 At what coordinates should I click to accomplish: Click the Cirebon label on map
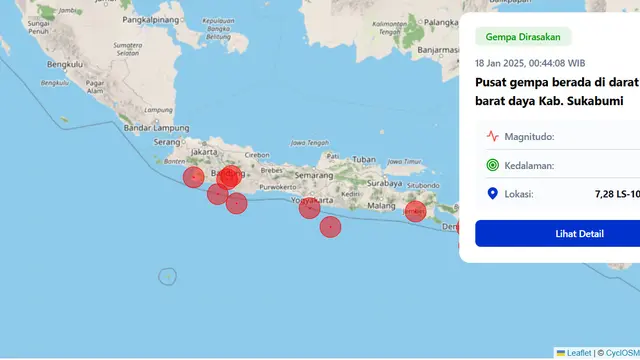click(x=257, y=155)
